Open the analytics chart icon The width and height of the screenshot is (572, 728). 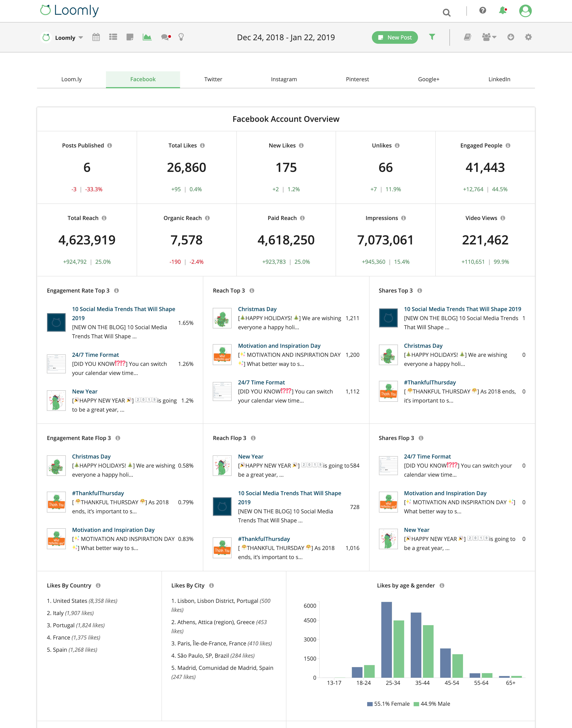click(147, 37)
